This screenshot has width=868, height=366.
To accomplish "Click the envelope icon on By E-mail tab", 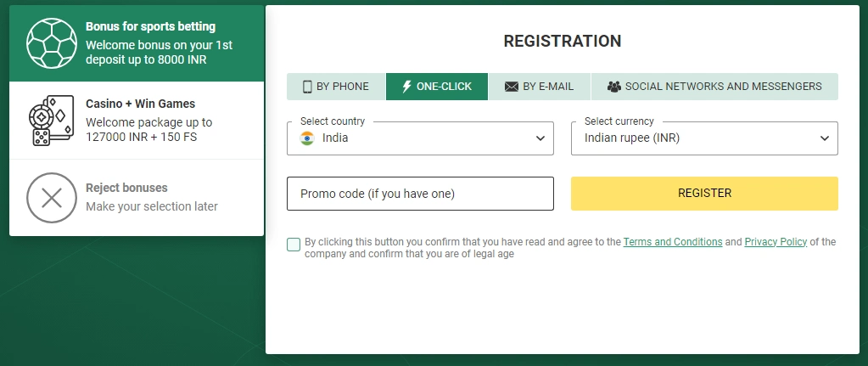I will pyautogui.click(x=512, y=87).
